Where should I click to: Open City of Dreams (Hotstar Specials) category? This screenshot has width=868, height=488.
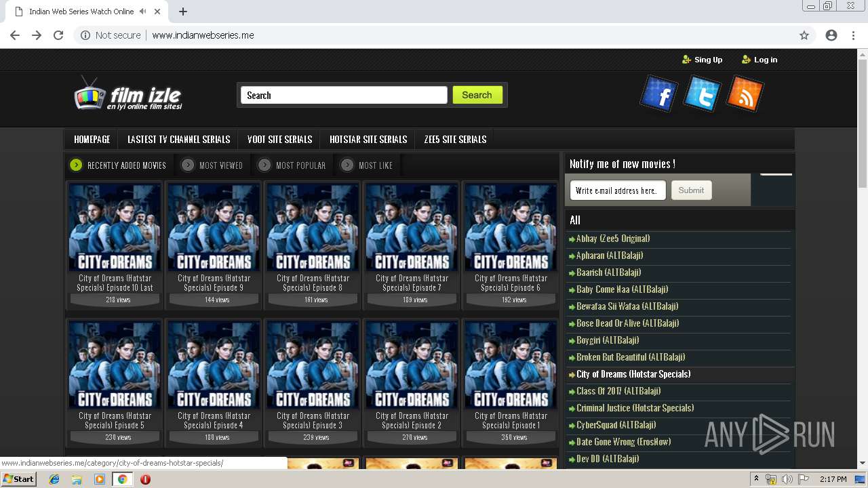tap(633, 374)
